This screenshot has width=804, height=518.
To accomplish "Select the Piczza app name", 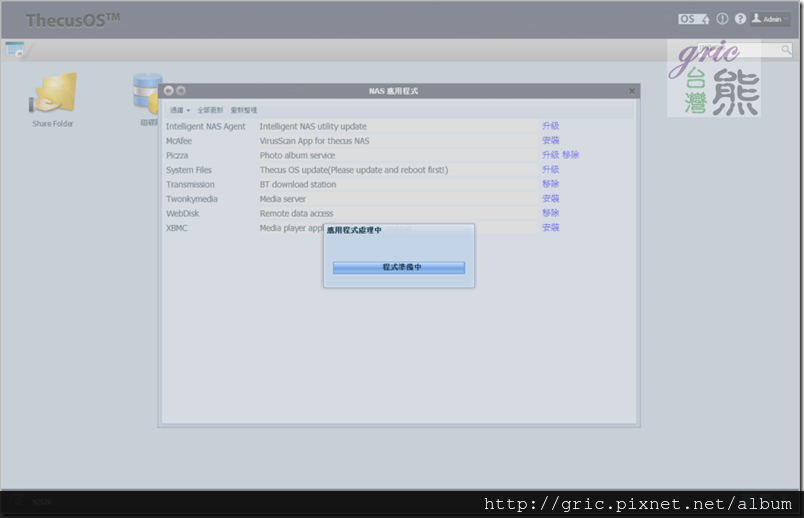I will pos(177,155).
